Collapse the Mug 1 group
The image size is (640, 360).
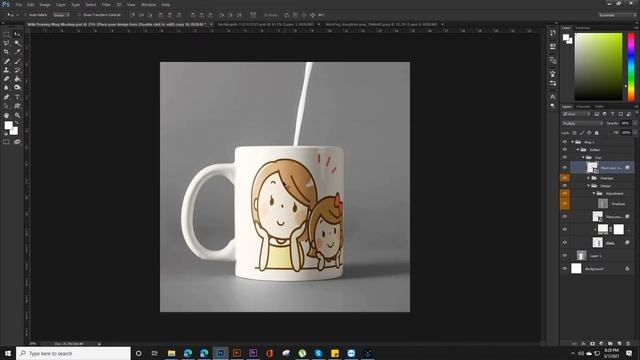(573, 142)
